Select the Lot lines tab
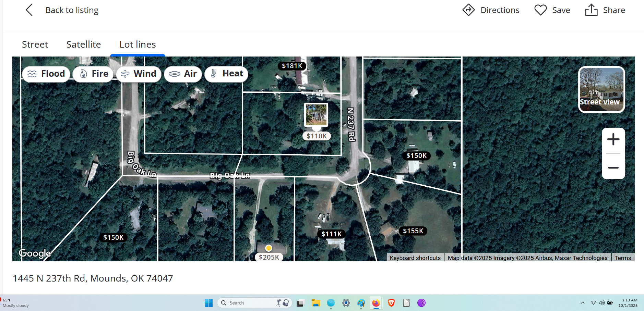This screenshot has height=311, width=644. (138, 45)
